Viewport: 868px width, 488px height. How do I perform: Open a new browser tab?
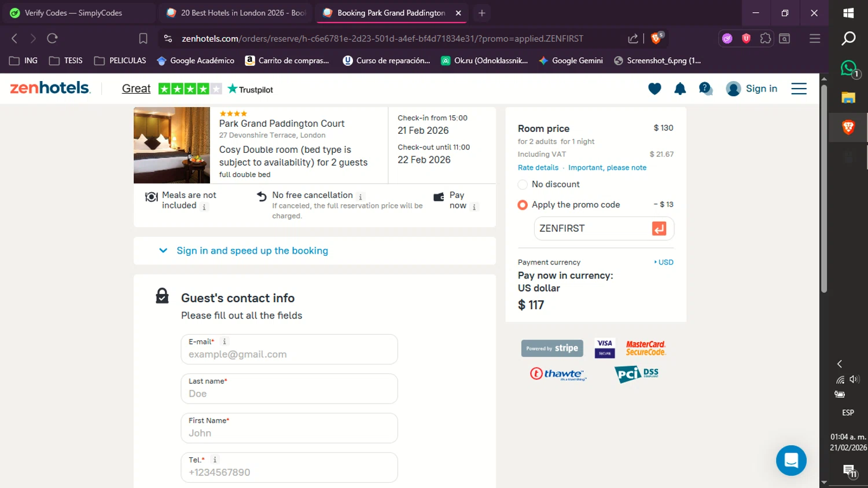tap(481, 13)
